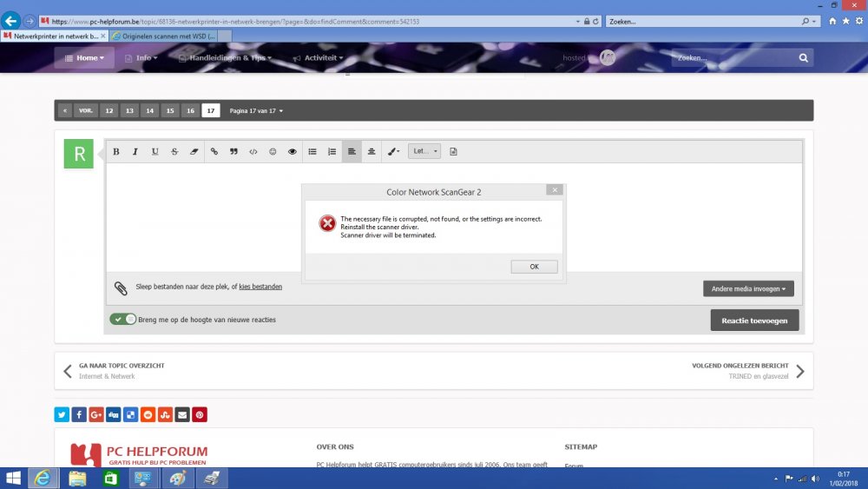Viewport: 868px width, 489px height.
Task: Expand the 'Pagina 17 van 17' dropdown
Action: tap(256, 111)
